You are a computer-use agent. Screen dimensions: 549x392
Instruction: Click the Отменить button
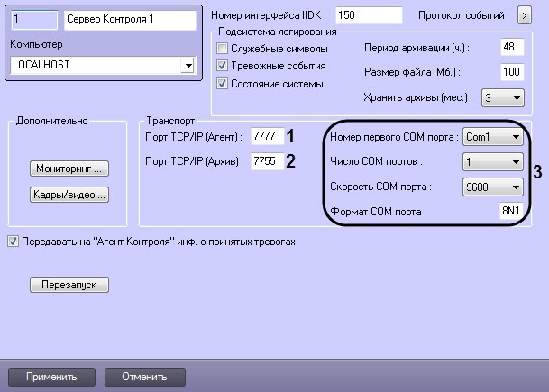[145, 376]
